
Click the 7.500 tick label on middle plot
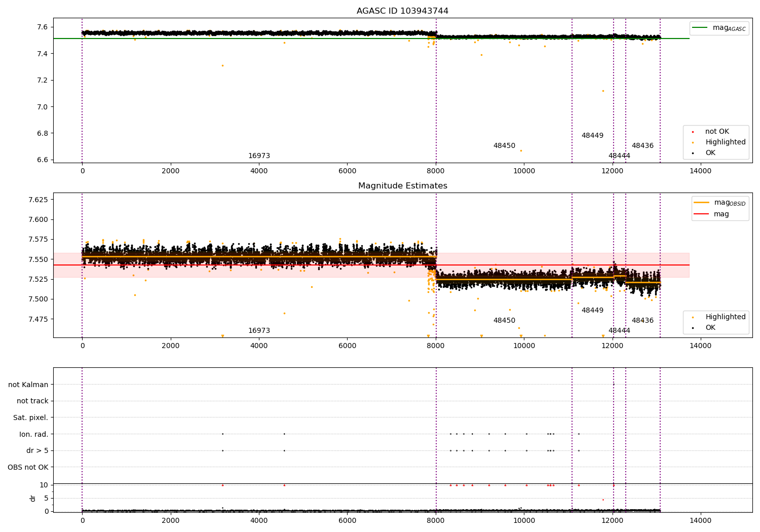(x=39, y=299)
